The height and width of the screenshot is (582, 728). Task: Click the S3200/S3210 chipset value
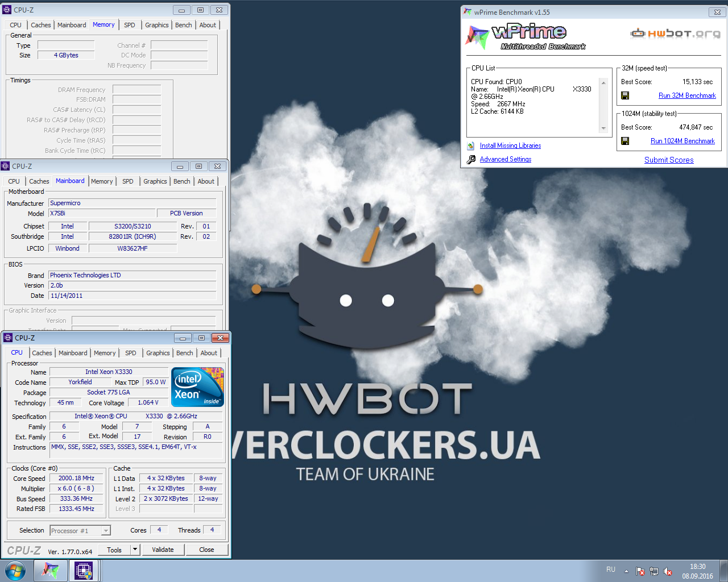pos(133,226)
